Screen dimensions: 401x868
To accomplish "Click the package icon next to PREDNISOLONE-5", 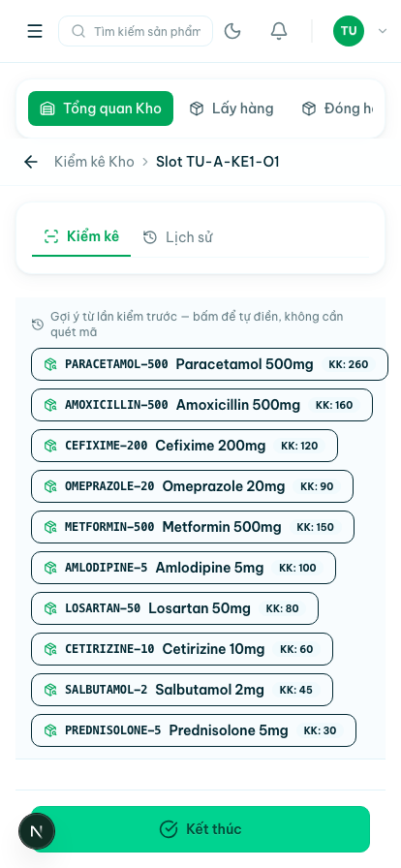I will (x=50, y=730).
